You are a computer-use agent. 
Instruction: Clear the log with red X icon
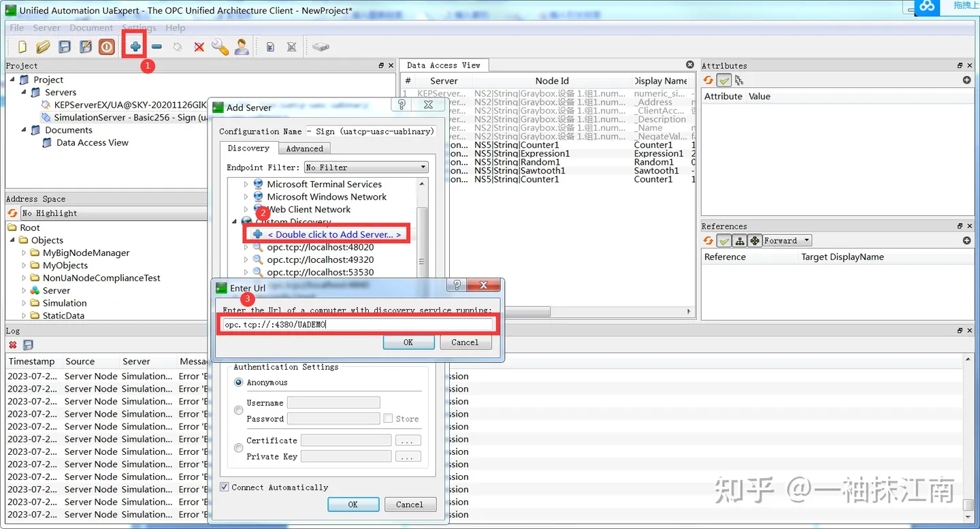pos(12,345)
